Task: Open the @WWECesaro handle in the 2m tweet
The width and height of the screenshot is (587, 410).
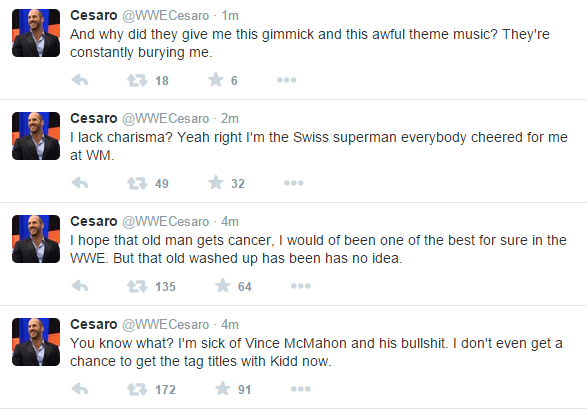Action: click(x=165, y=119)
